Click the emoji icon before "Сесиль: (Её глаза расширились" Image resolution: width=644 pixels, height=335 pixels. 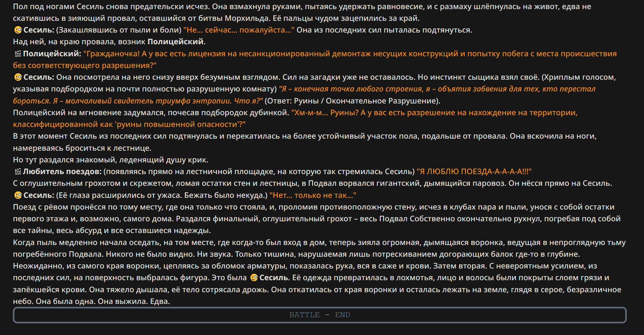[x=18, y=195]
